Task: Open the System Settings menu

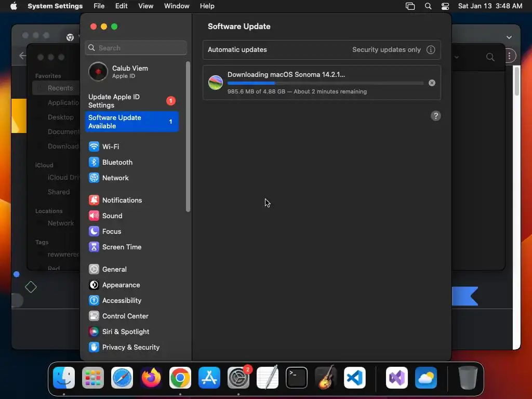Action: coord(55,6)
